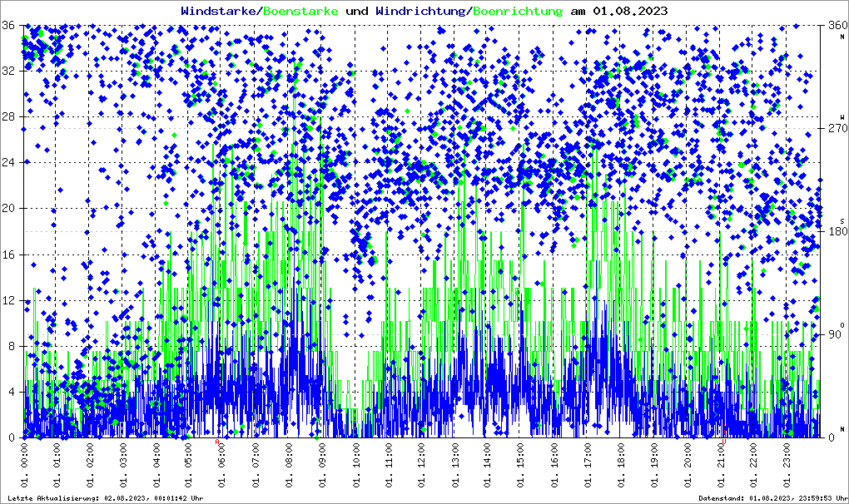Viewport: 849px width, 504px height.
Task: Click the Datenstand timestamp footer
Action: click(x=773, y=498)
